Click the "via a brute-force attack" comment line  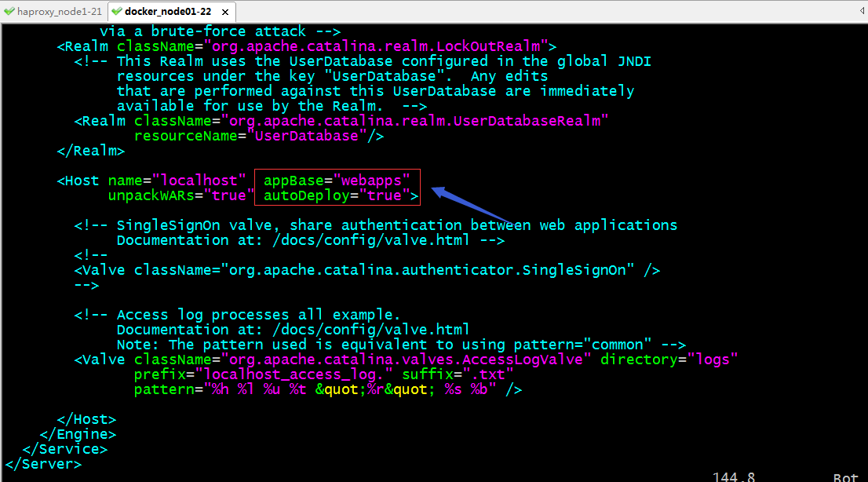click(x=221, y=31)
